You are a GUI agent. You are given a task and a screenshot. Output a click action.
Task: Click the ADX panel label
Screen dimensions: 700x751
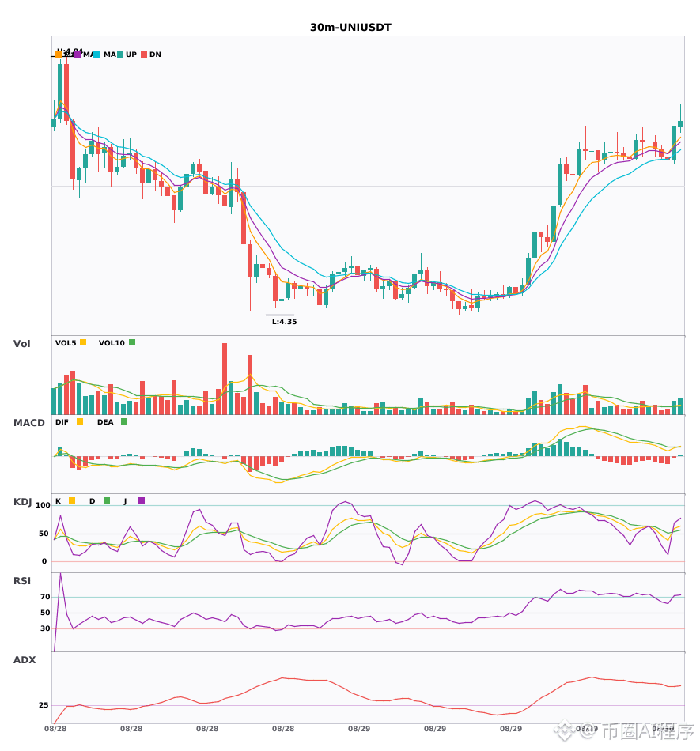[25, 660]
